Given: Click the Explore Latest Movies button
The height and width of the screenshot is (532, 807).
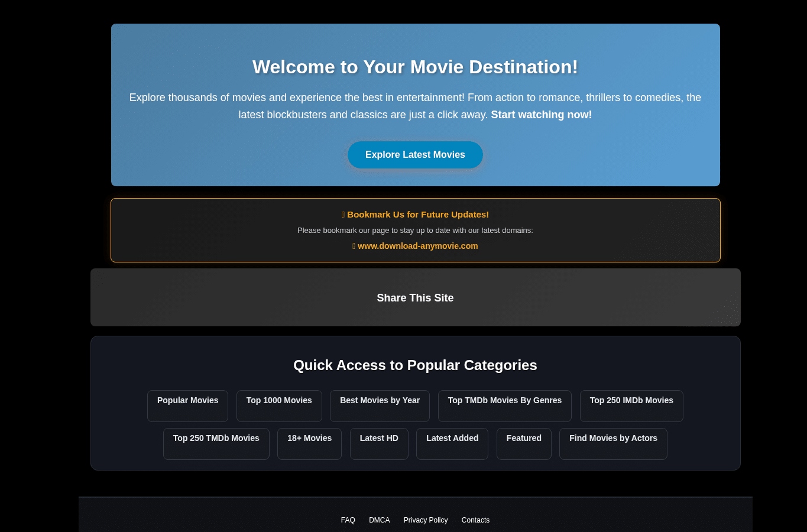Looking at the screenshot, I should click(415, 155).
